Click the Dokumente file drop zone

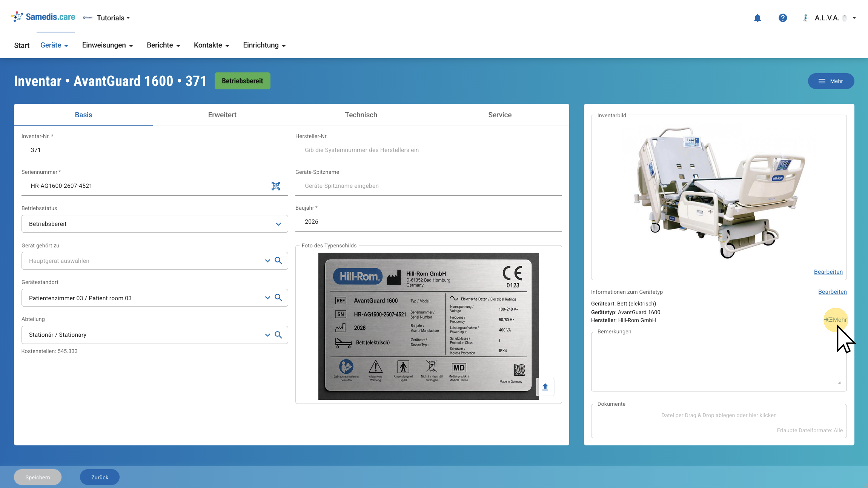(x=719, y=421)
